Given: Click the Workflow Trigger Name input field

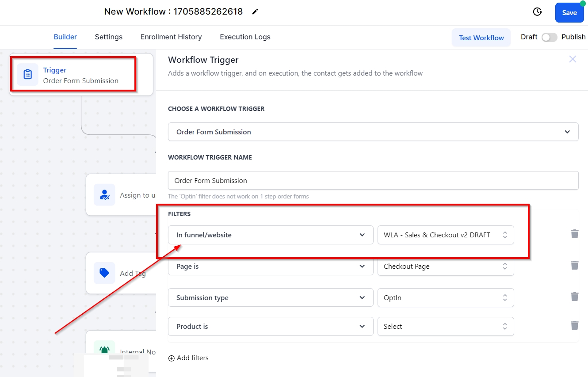Looking at the screenshot, I should 373,180.
